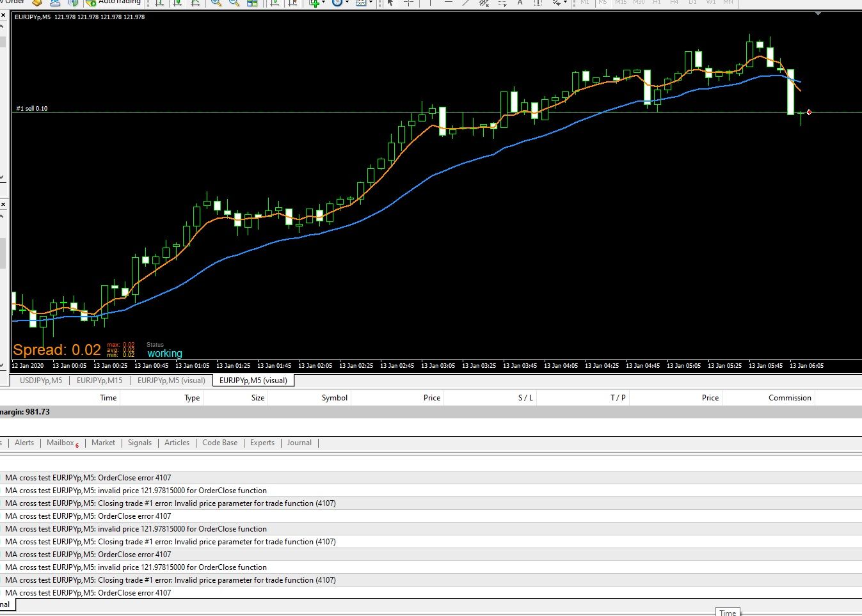
Task: Select the crosshair tool in toolbar
Action: 408,3
